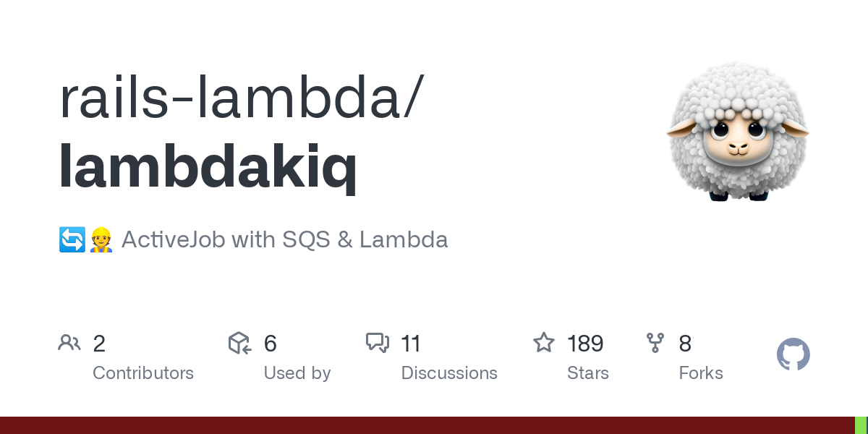Click the Stars star icon
The width and height of the screenshot is (868, 434).
coord(544,342)
